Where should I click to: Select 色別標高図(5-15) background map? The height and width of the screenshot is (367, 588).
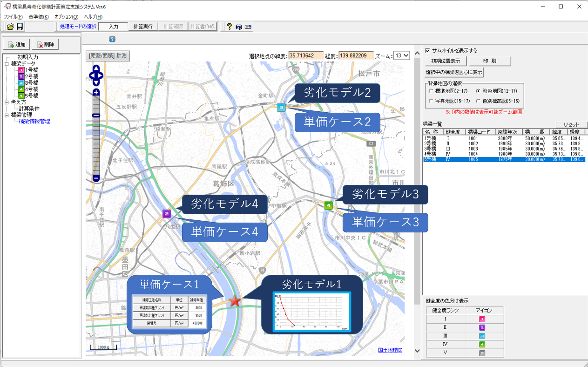click(478, 101)
